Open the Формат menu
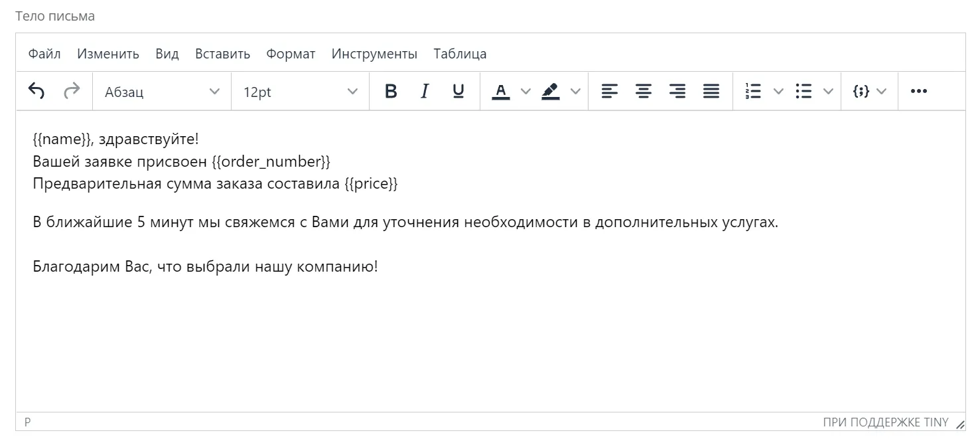The width and height of the screenshot is (980, 445). 291,54
